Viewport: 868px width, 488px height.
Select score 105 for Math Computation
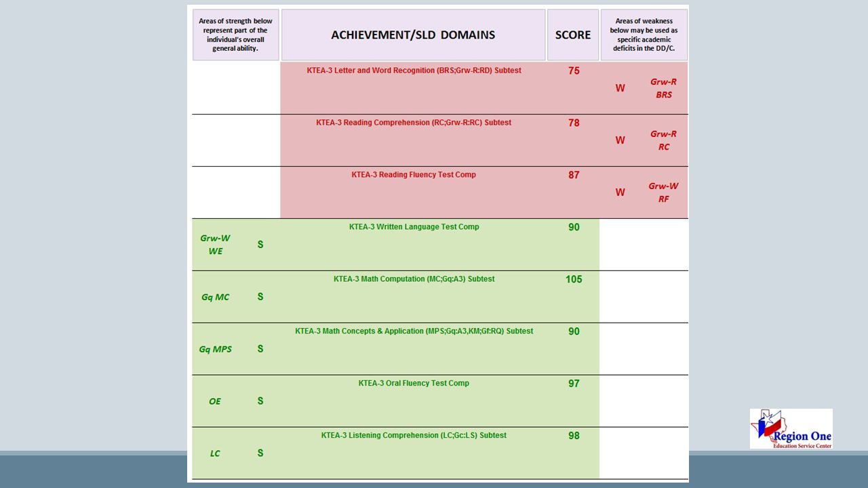click(x=574, y=279)
